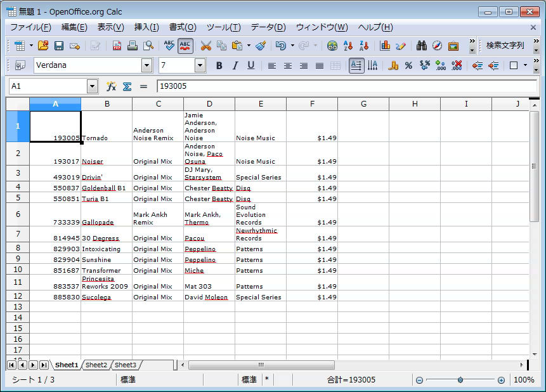Open the Styles and Formatting window
The image size is (546, 392).
[x=20, y=65]
